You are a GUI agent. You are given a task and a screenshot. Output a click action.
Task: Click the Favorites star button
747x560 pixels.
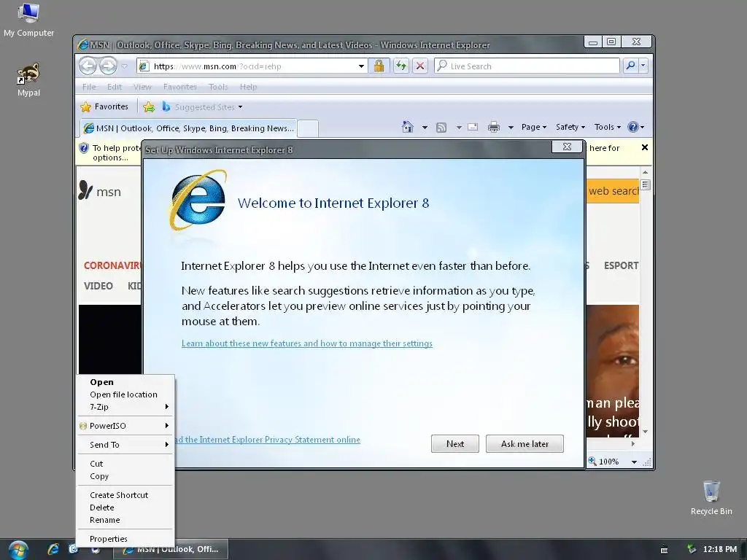tap(104, 106)
